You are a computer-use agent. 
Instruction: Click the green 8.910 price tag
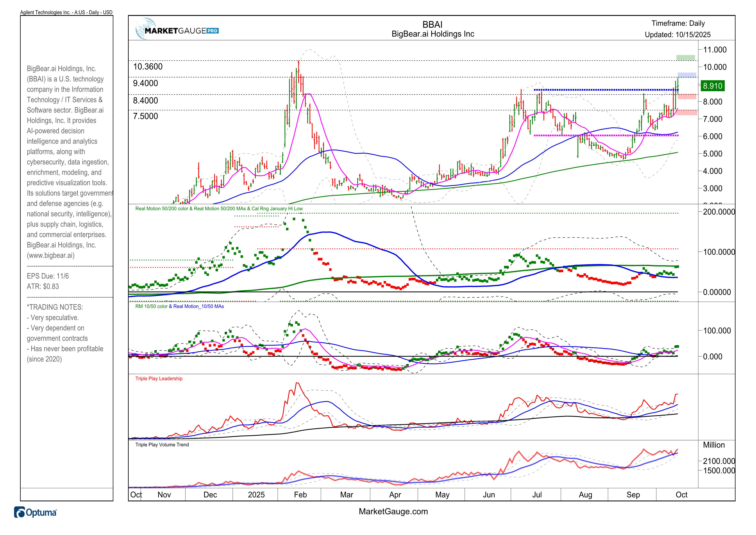[x=712, y=86]
